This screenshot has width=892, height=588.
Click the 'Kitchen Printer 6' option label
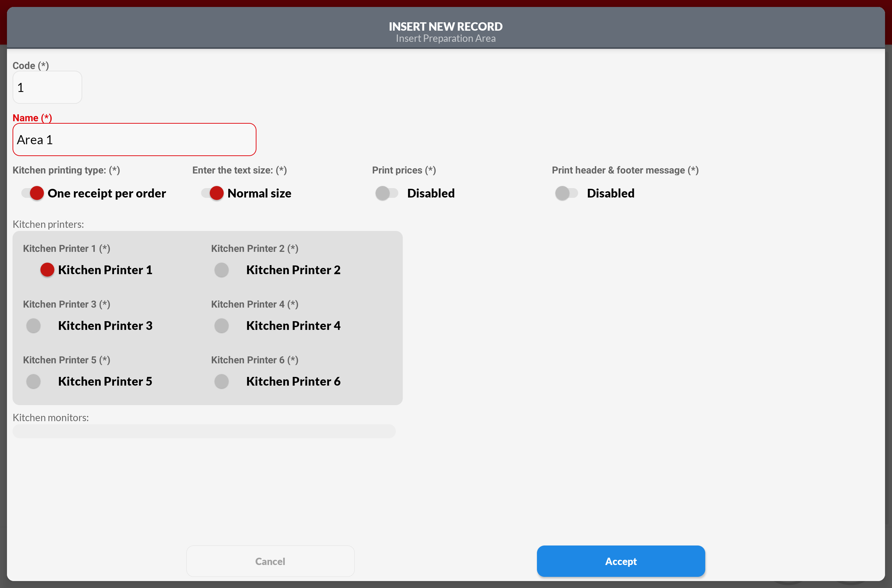[293, 381]
